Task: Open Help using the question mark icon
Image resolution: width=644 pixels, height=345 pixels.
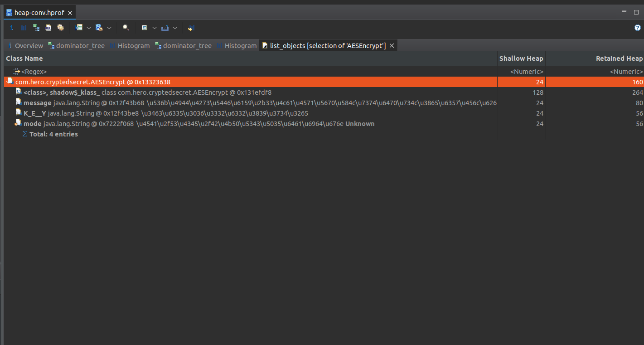Action: pos(637,28)
